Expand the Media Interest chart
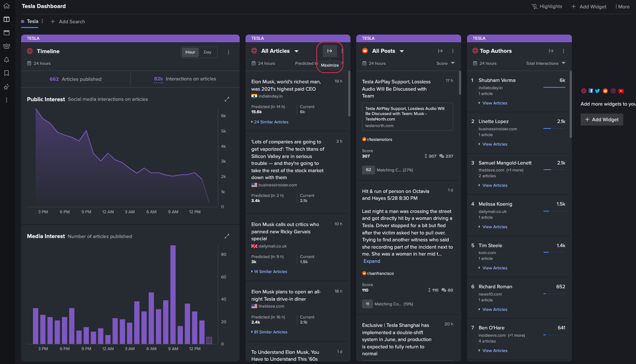 coord(227,236)
